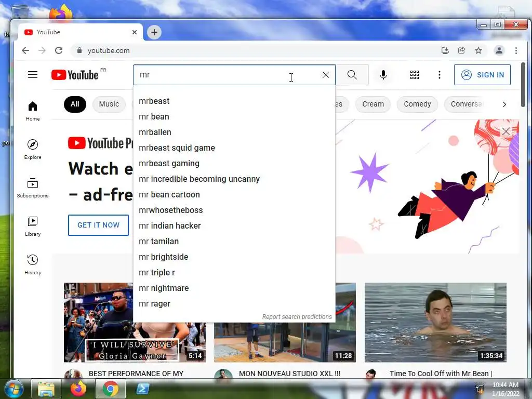Open Library in the sidebar
Screen dimensions: 532x399
(x=33, y=227)
